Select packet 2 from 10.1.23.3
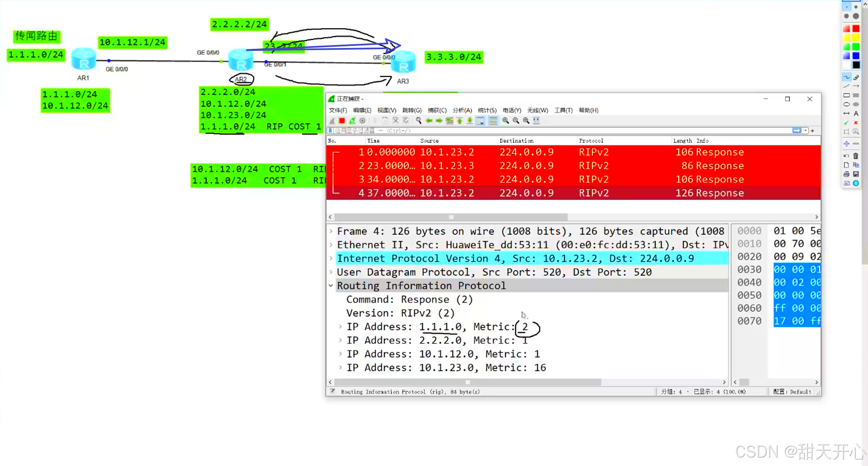This screenshot has height=466, width=868. point(446,166)
